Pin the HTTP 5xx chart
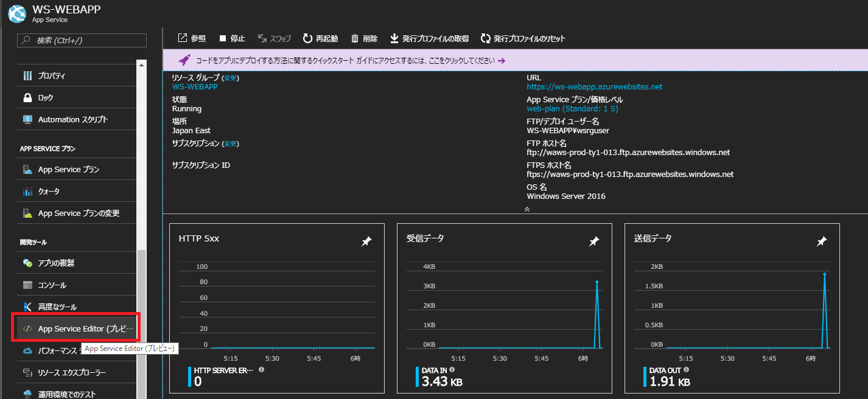The image size is (868, 399). (x=366, y=241)
